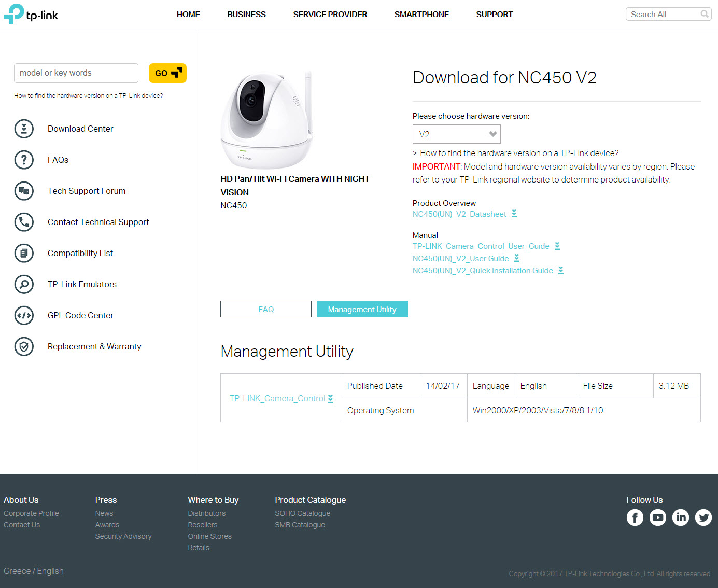Open Tech Support Forum link
The height and width of the screenshot is (588, 718).
click(x=87, y=191)
